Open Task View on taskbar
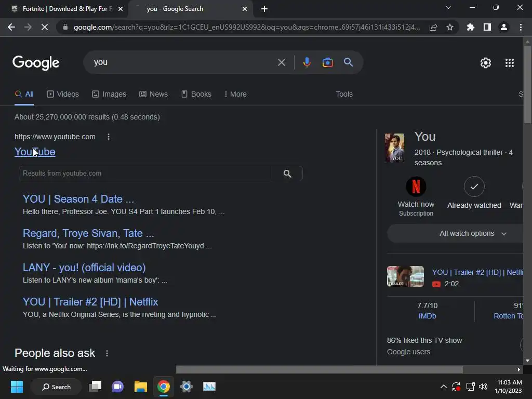 pos(95,387)
